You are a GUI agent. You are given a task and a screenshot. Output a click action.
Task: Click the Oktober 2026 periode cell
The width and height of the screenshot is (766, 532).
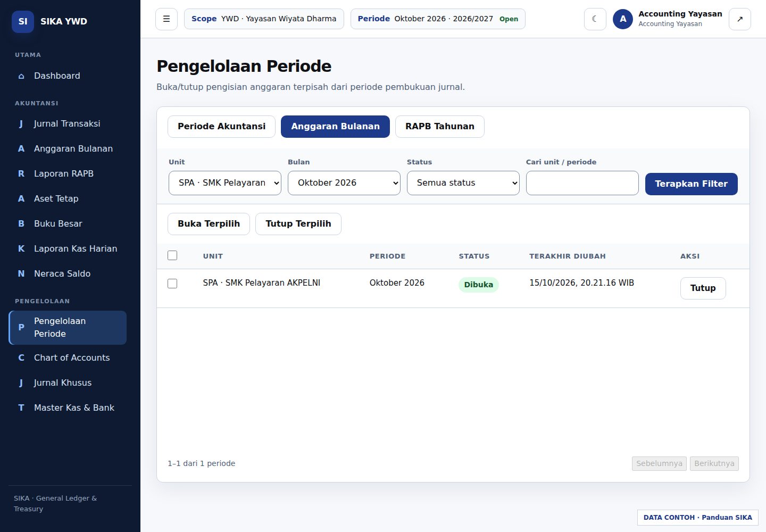pos(397,283)
